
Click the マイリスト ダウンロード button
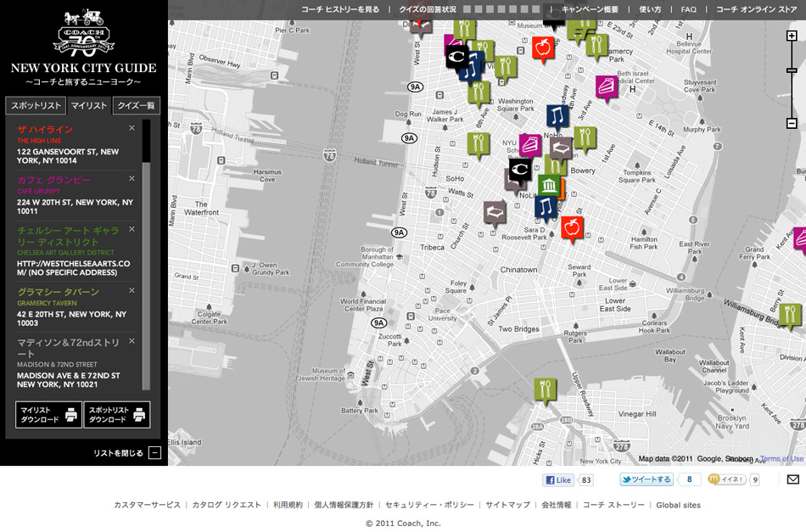tap(48, 414)
